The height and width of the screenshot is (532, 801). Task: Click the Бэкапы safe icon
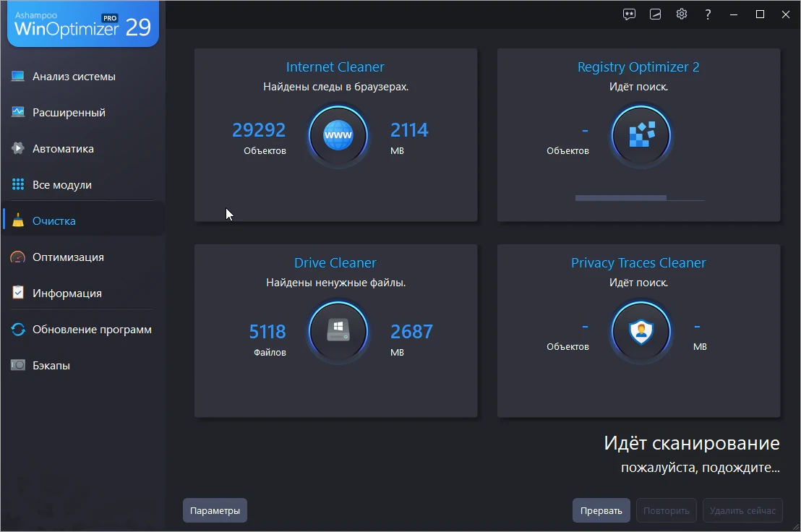tap(18, 365)
